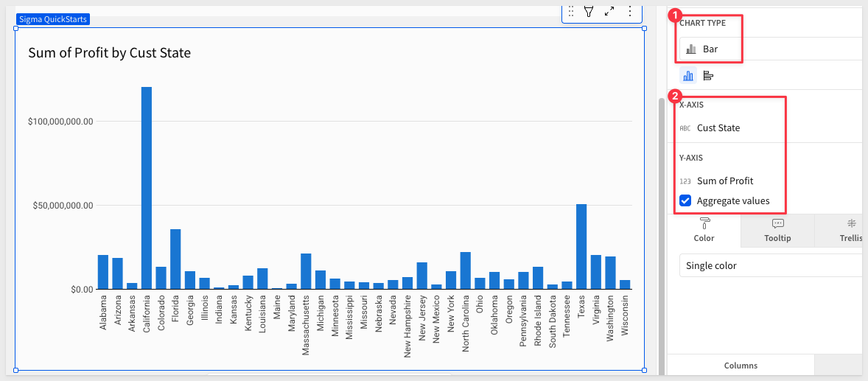Click the X-AXIS heading

tap(691, 105)
